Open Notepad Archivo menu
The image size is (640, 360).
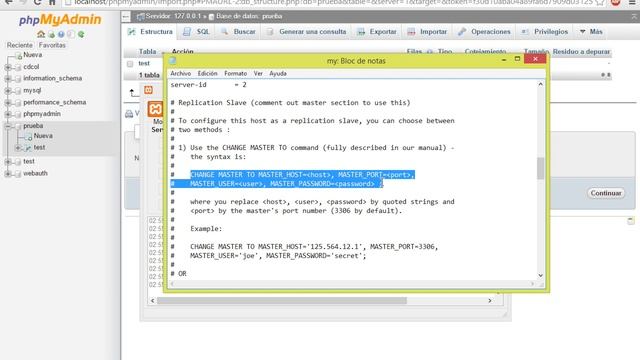180,73
